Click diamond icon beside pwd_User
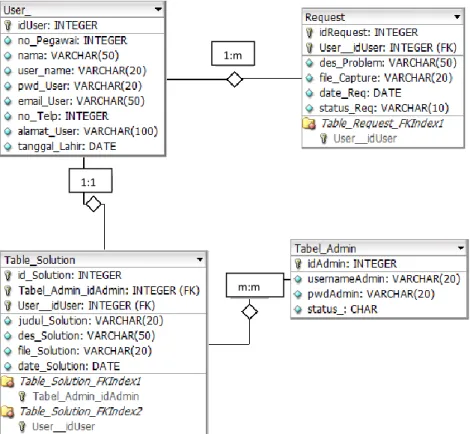The height and width of the screenshot is (434, 470). (x=8, y=86)
